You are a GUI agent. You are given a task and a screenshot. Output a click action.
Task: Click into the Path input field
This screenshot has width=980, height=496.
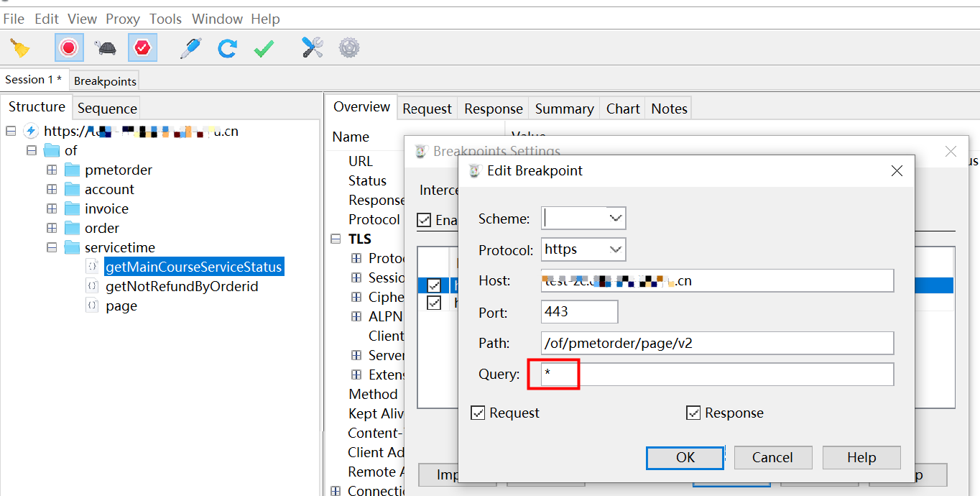coord(717,343)
